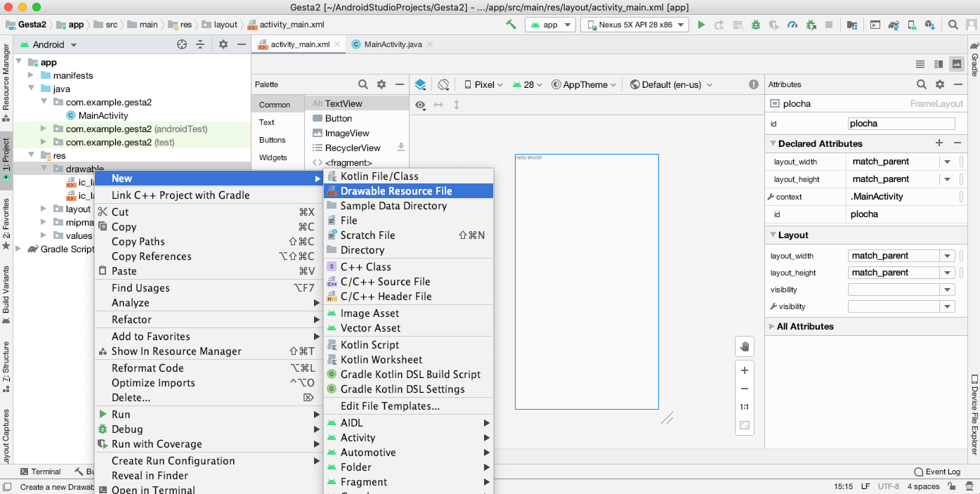The image size is (980, 494).
Task: Toggle the view options eye icon
Action: pyautogui.click(x=420, y=105)
